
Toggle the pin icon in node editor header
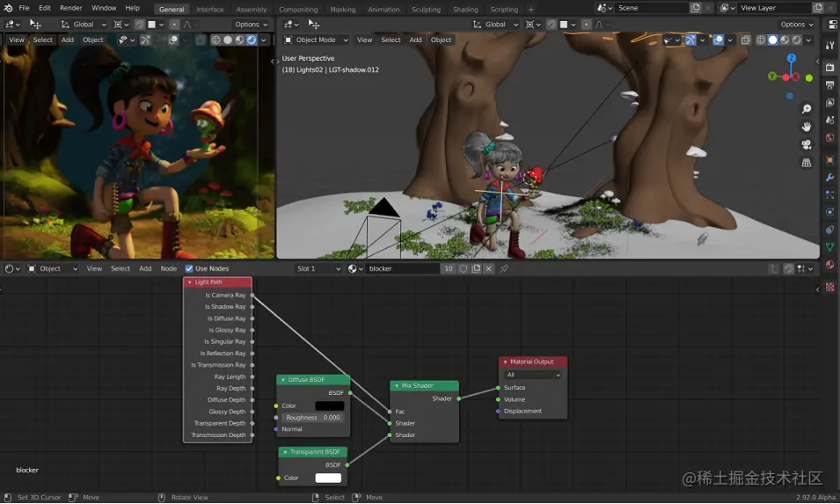pos(504,269)
